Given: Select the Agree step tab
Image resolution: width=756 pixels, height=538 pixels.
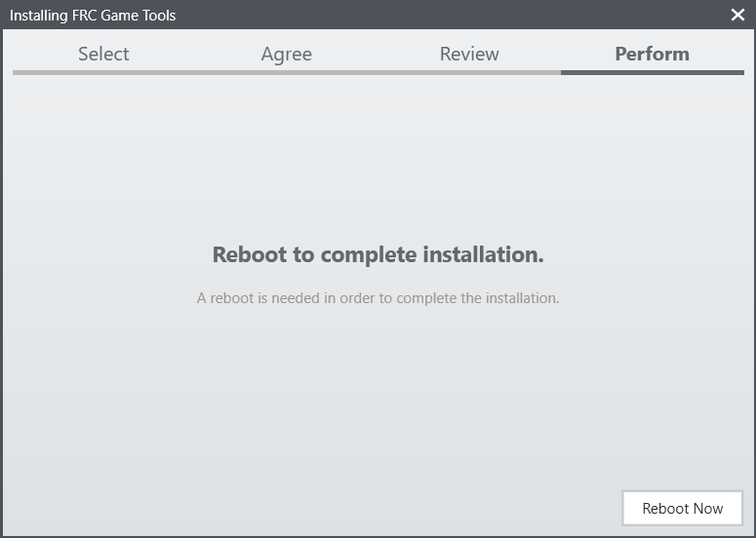Looking at the screenshot, I should pyautogui.click(x=287, y=54).
